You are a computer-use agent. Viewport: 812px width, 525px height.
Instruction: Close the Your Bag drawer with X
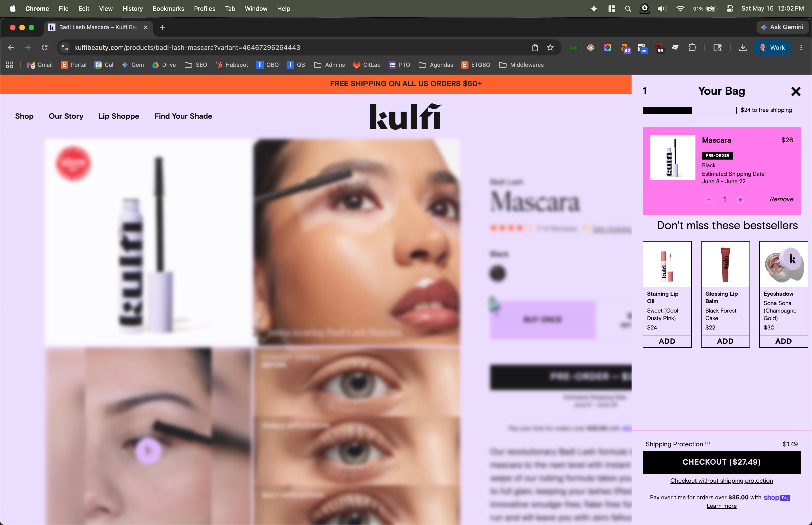(x=796, y=91)
